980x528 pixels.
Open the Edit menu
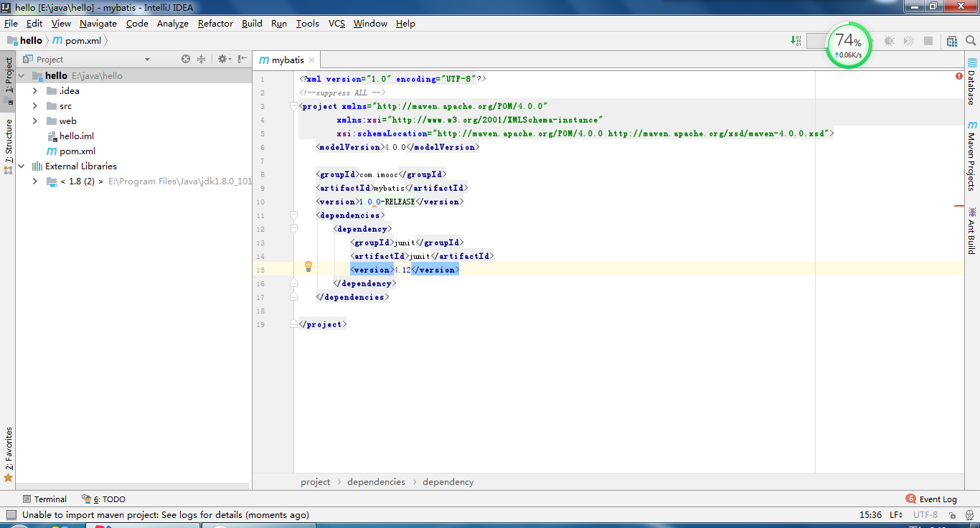point(34,24)
